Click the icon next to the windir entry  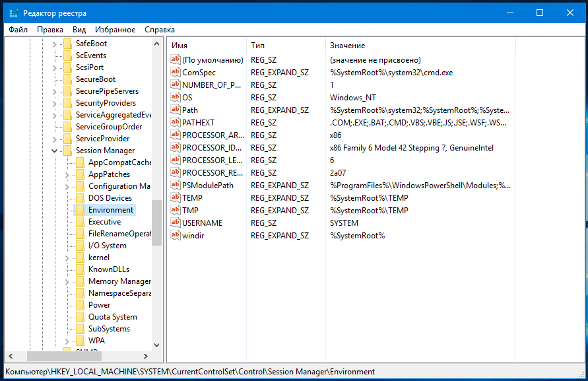pos(175,236)
